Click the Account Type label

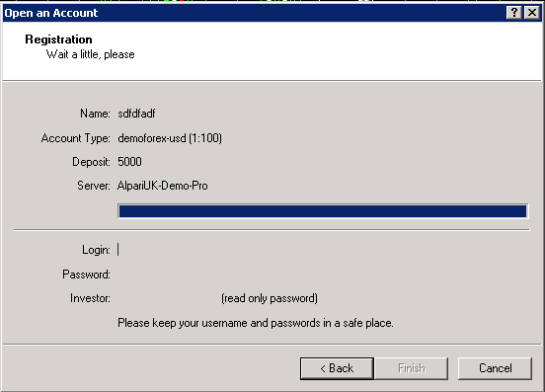point(75,138)
